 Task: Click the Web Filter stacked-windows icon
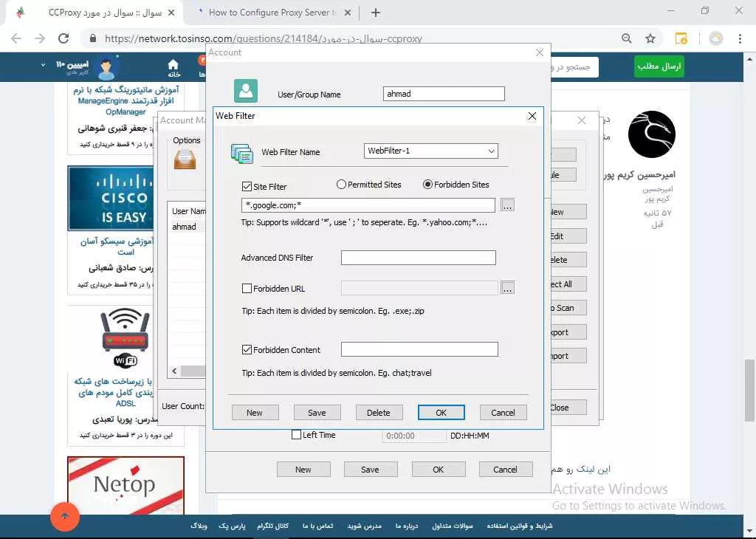pos(242,154)
